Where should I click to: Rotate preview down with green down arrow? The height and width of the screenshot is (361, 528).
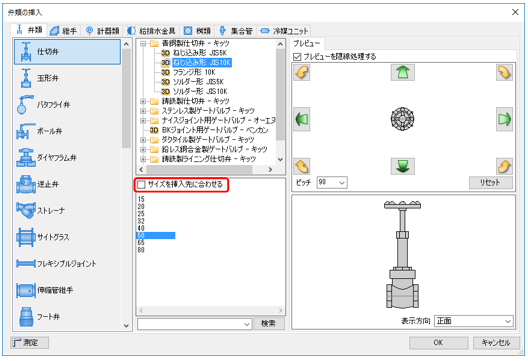[402, 166]
